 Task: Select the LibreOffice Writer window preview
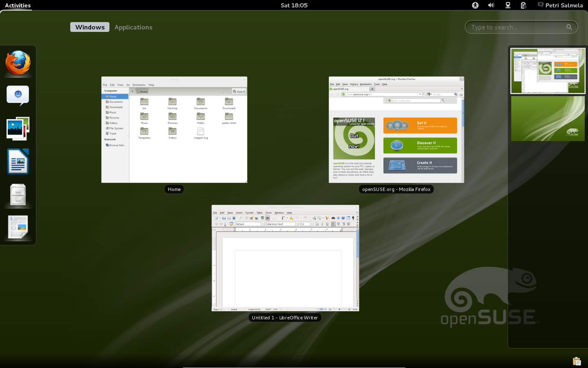click(285, 258)
